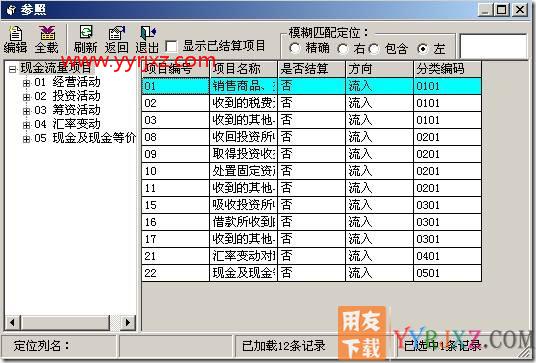Collapse the 现金流量项目 root node
This screenshot has width=536, height=363.
(12, 69)
